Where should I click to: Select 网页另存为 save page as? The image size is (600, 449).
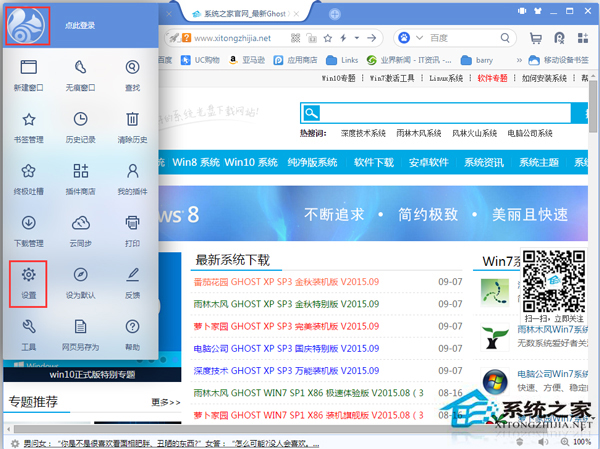80,335
